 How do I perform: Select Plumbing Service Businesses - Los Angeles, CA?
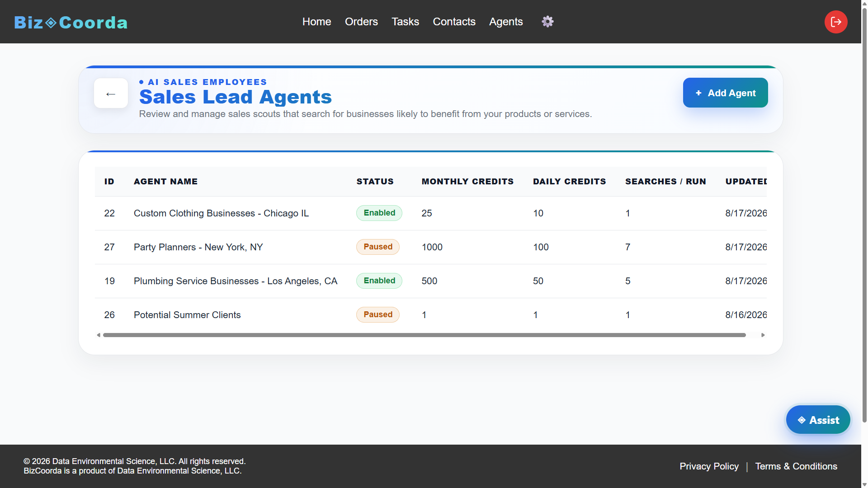tap(236, 281)
